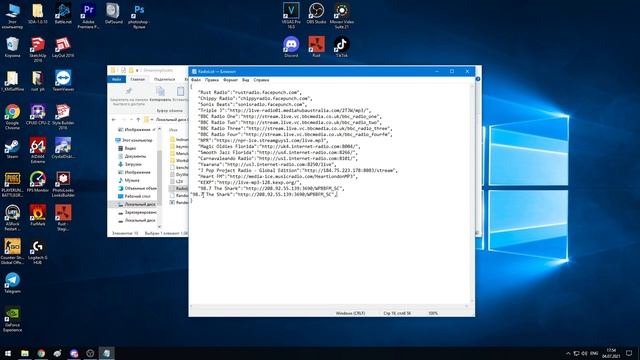Select the AIDA64 Extreme desktop icon
This screenshot has height=360, width=640.
click(38, 150)
